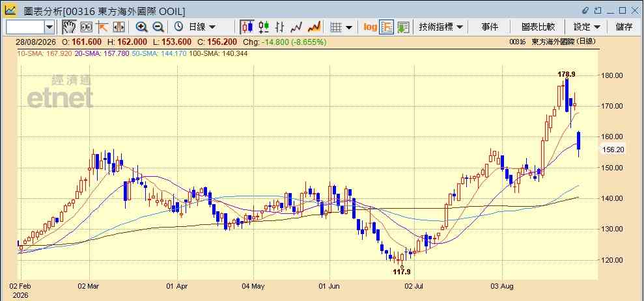Viewport: 644px width, 301px height.
Task: Click the 00316 東方海外國際 (日線) label
Action: 552,42
